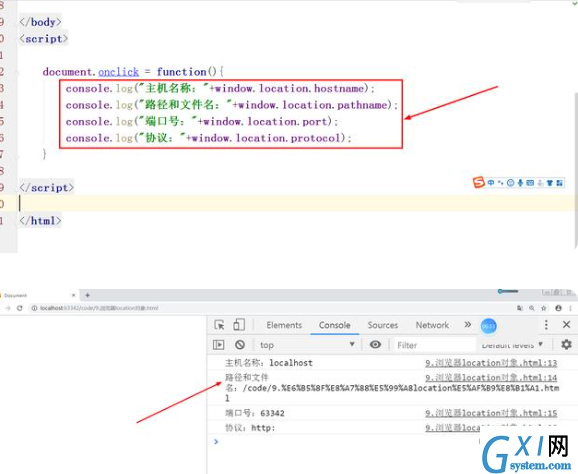
Task: Open the Chrome three-dot menu
Action: (x=571, y=308)
